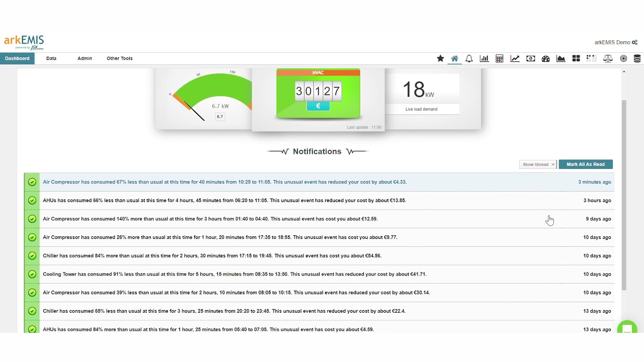Open the target bullseye icon
Viewport: 644px width, 362px height.
(623, 58)
